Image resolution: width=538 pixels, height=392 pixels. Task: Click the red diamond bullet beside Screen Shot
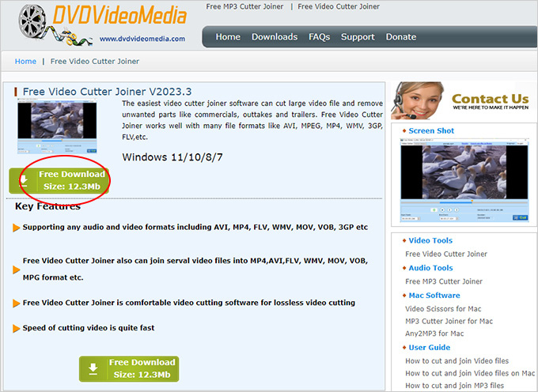coord(404,130)
